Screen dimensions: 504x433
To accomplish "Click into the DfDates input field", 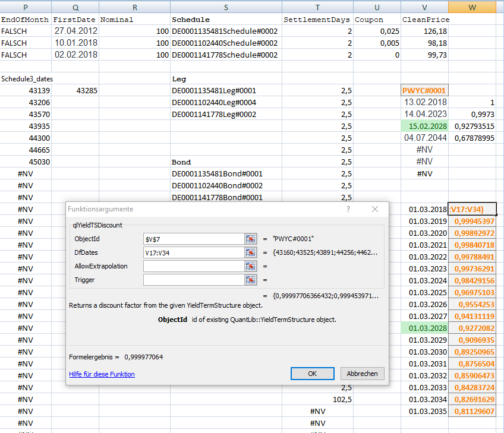I will pyautogui.click(x=193, y=252).
